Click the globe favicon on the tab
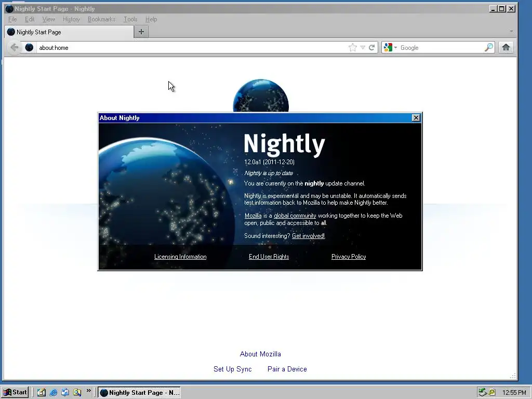The width and height of the screenshot is (532, 399). (11, 32)
